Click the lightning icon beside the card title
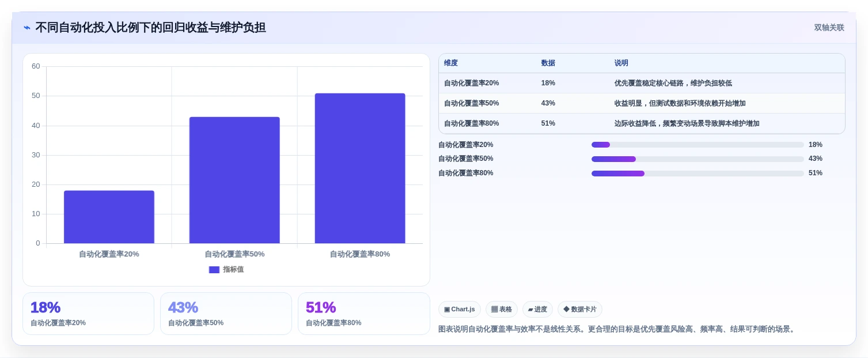This screenshot has width=868, height=358. [26, 28]
